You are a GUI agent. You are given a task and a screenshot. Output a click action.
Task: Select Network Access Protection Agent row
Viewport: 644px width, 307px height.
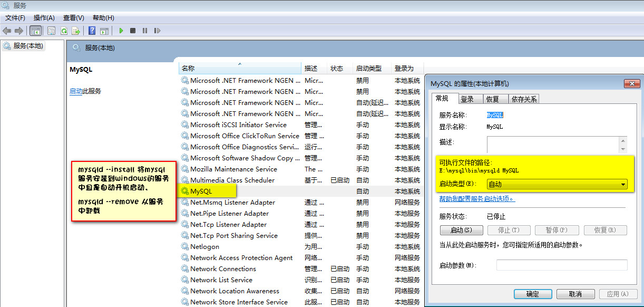300,257
